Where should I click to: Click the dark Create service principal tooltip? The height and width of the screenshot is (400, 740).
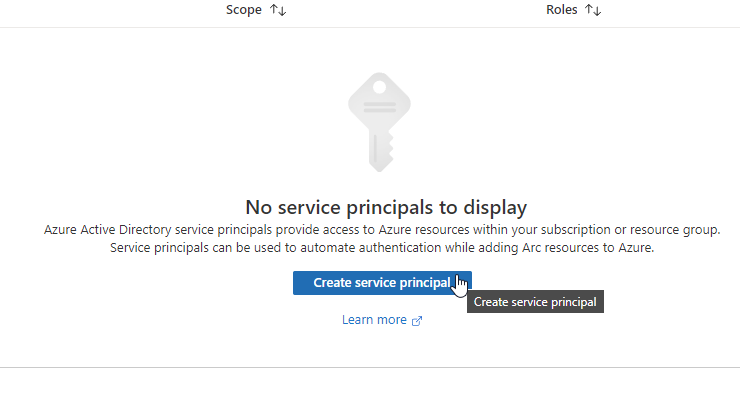pyautogui.click(x=535, y=302)
